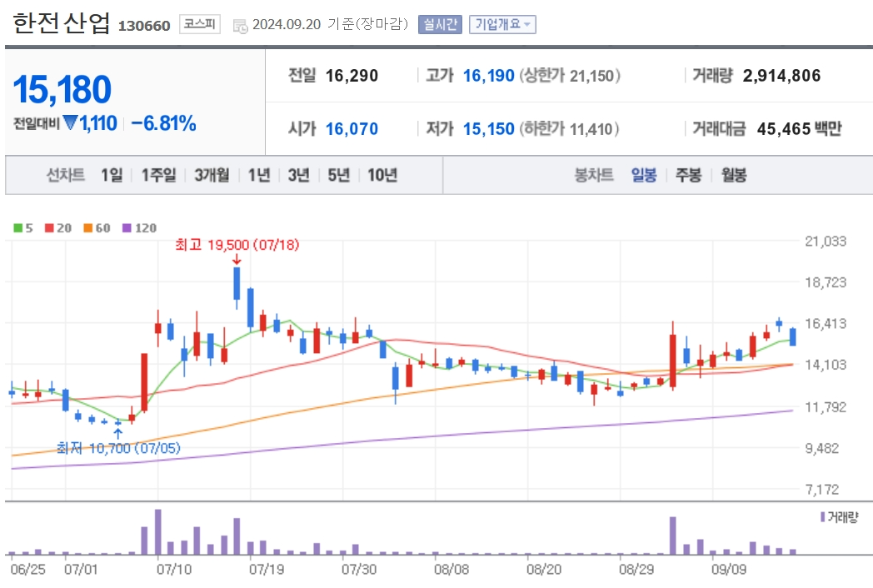Click the 봉차트 label
Screen dimensions: 873x588
tap(593, 176)
